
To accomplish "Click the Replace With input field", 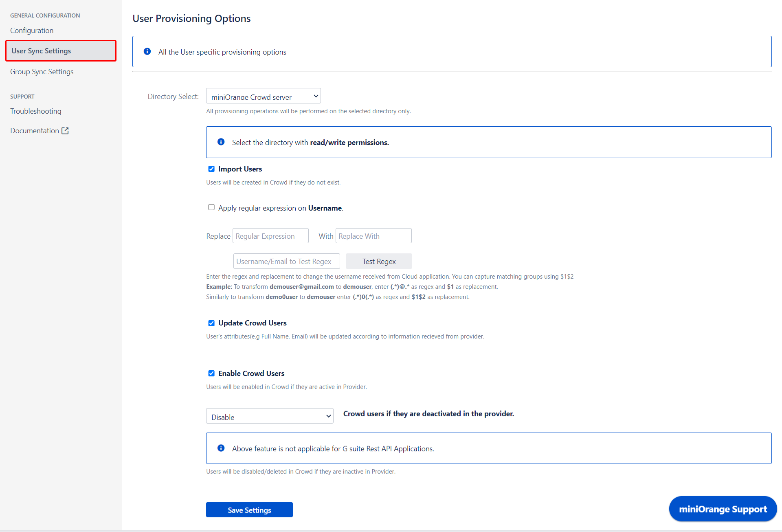I will coord(373,235).
